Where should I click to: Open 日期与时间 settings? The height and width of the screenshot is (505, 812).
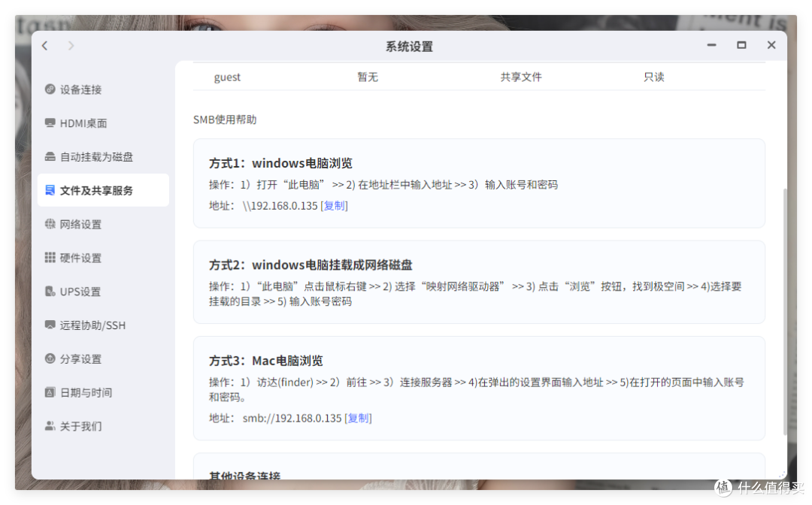coord(103,392)
